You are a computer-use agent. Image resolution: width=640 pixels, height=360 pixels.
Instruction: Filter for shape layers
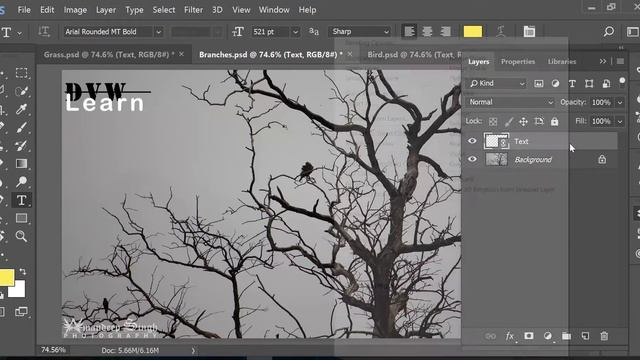(x=589, y=83)
